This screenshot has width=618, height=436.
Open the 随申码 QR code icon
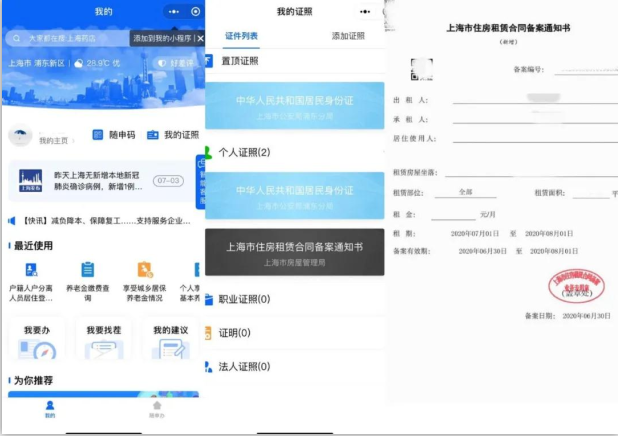tap(98, 135)
